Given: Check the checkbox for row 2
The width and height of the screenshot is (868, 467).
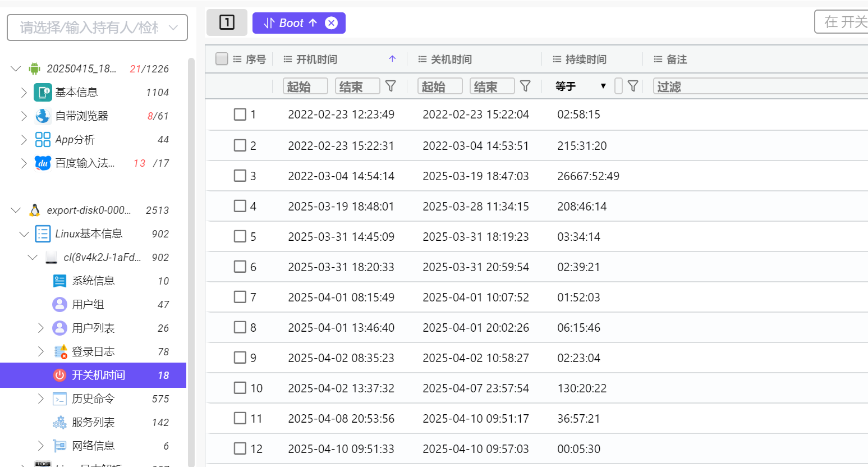Looking at the screenshot, I should point(240,145).
